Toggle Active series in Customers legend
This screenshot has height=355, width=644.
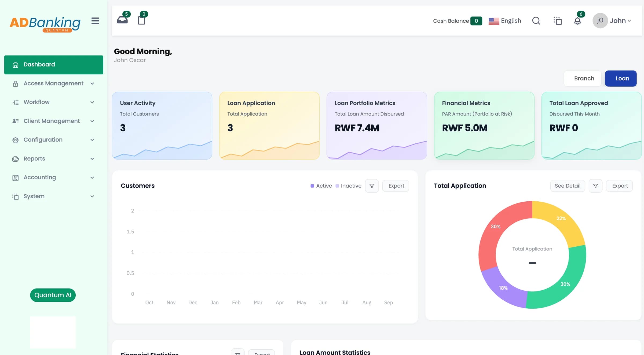point(321,186)
